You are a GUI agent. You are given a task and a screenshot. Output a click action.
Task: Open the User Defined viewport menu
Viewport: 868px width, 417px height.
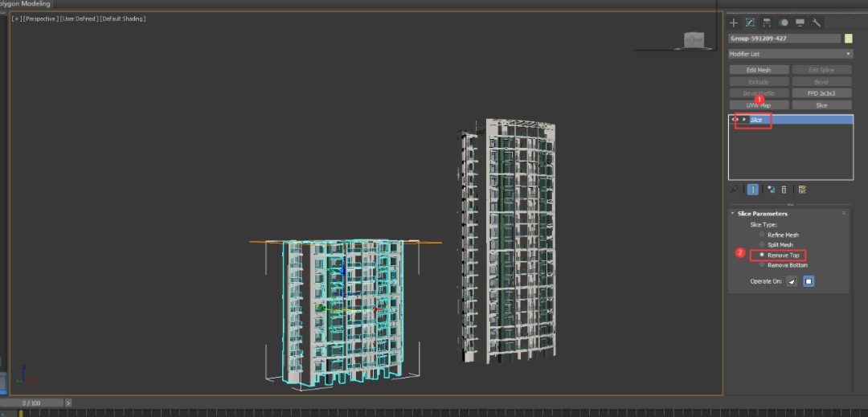78,18
